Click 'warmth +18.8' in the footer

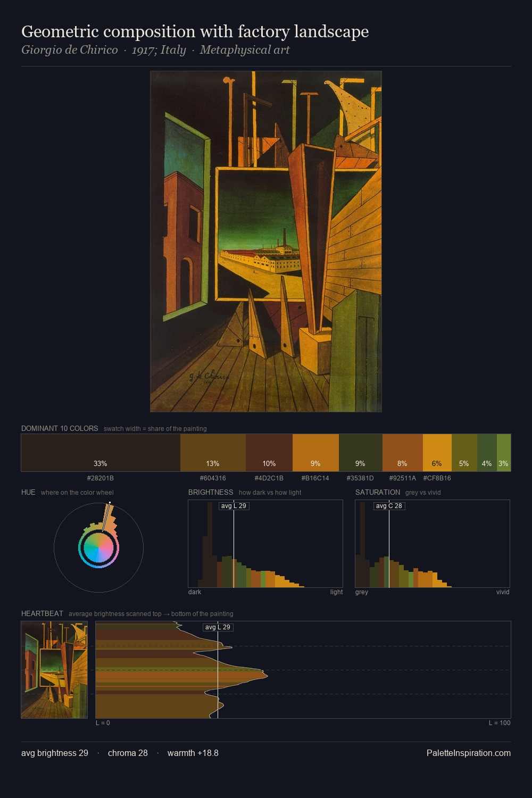click(193, 753)
